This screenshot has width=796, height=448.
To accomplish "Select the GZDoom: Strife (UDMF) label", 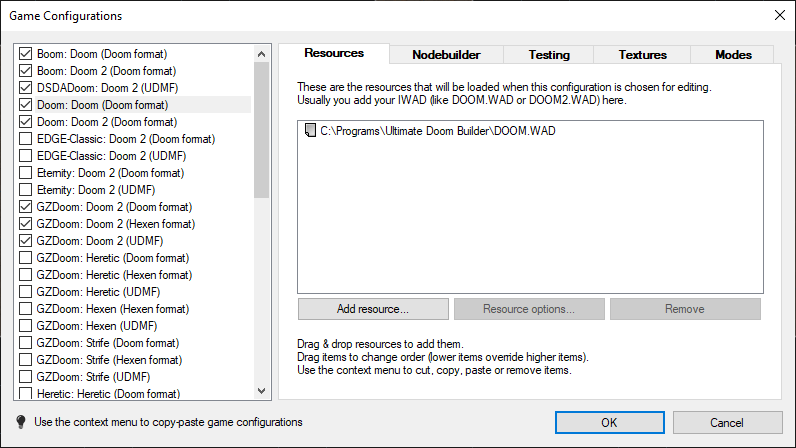I will tap(93, 377).
